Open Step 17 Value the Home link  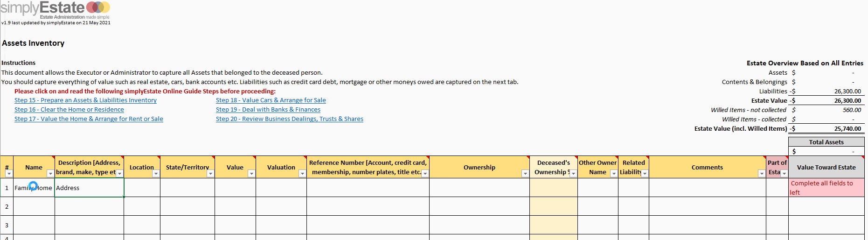[x=89, y=119]
